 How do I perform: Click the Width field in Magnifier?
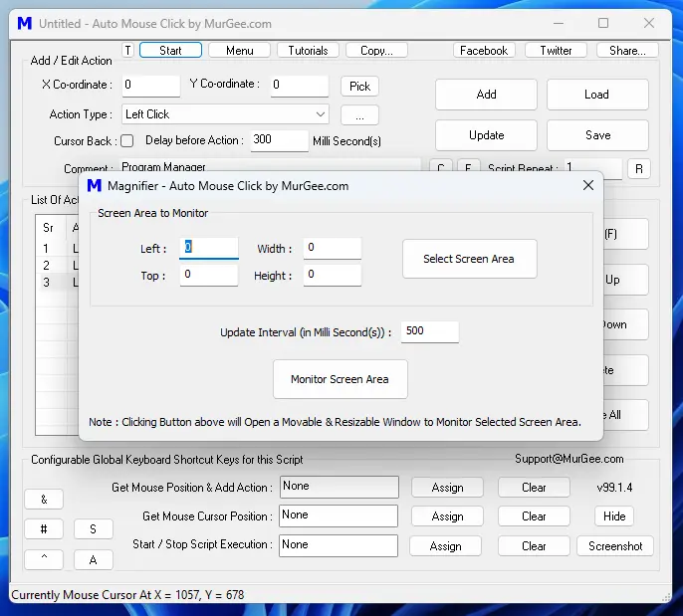point(333,248)
